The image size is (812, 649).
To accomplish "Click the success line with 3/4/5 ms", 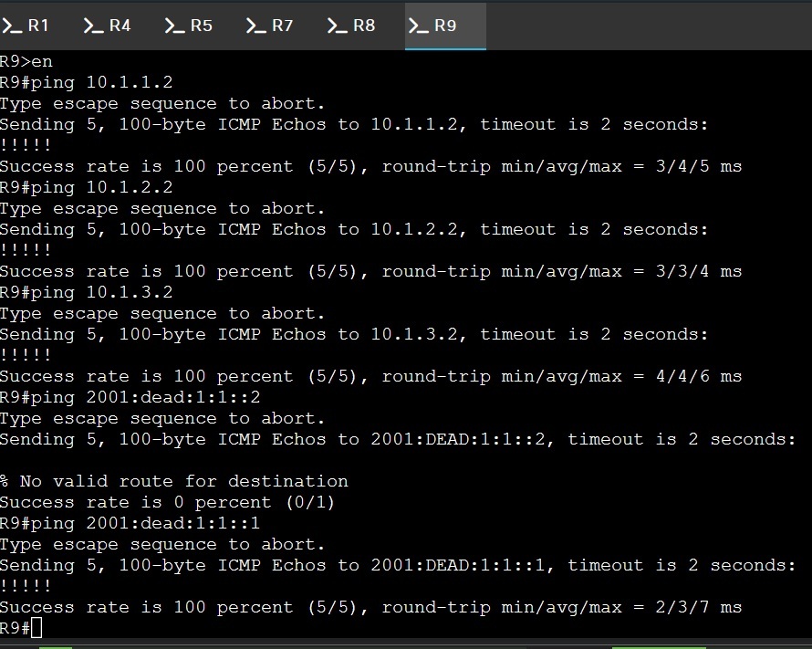I will click(x=370, y=166).
